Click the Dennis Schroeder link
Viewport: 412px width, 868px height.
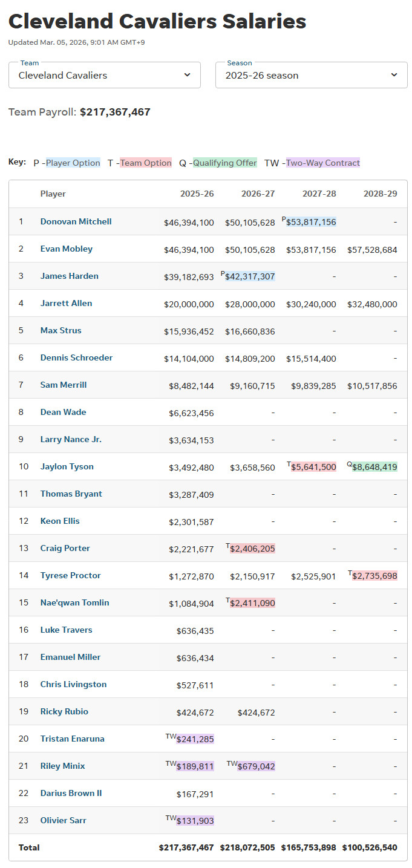coord(76,357)
